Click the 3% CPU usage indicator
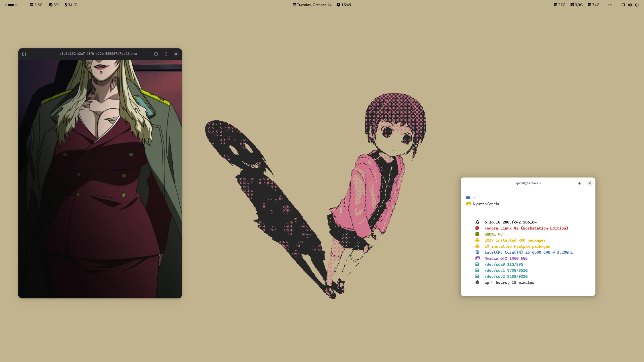 pyautogui.click(x=54, y=5)
